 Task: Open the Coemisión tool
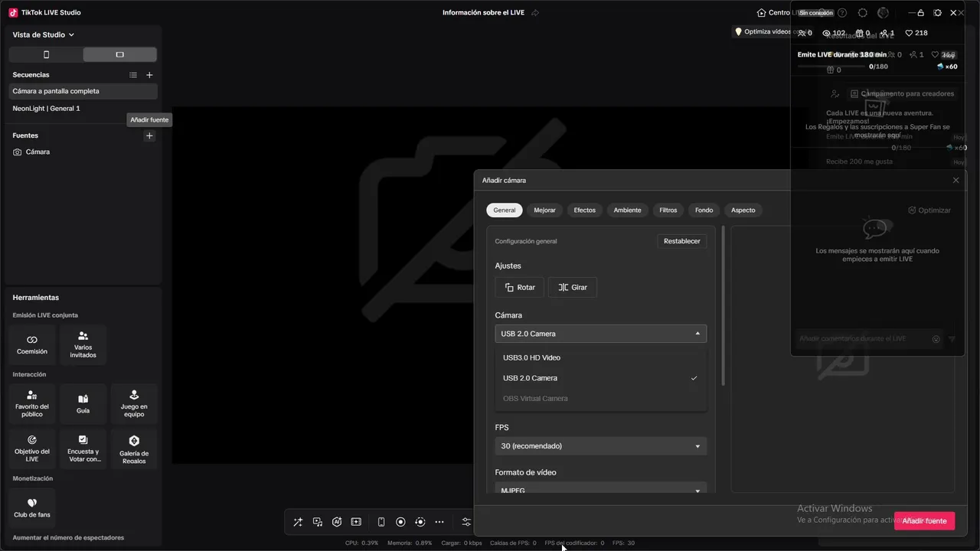32,344
